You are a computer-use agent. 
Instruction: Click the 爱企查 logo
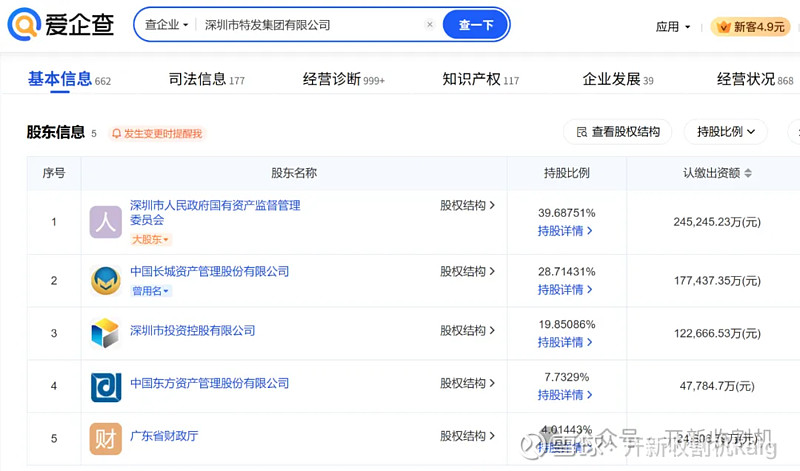(61, 24)
